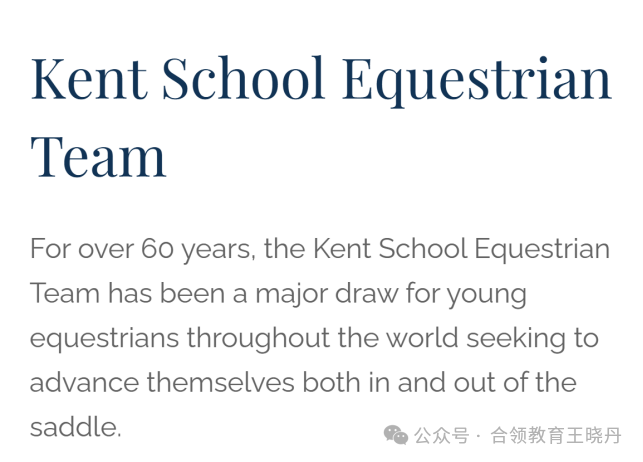
Task: Click the 公众号 label in the watermark
Action: [441, 435]
